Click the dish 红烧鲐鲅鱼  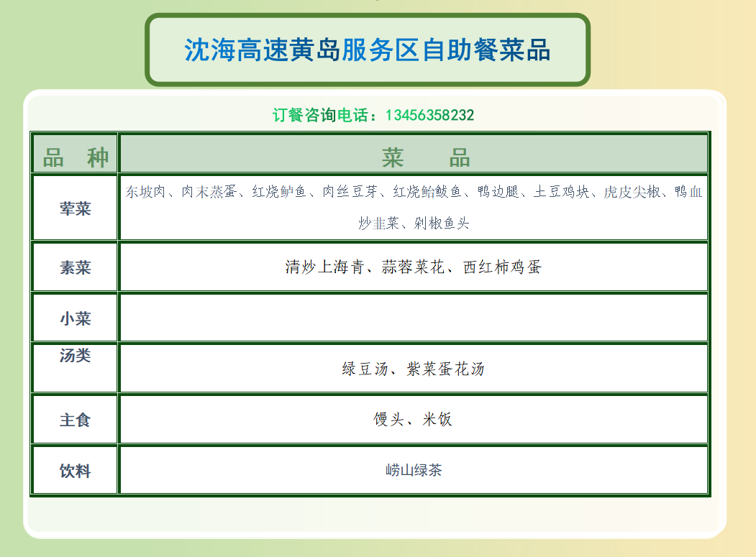427,192
